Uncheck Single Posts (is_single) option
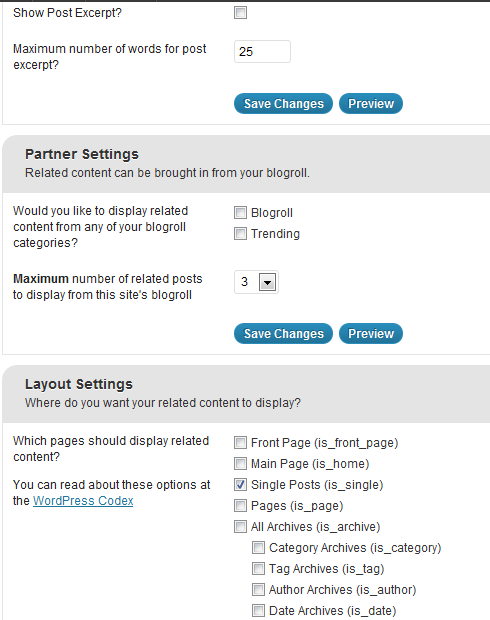The image size is (490, 620). tap(240, 484)
